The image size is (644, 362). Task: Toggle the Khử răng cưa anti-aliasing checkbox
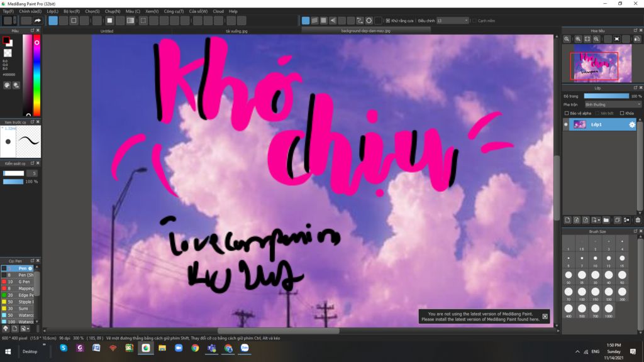click(x=387, y=21)
